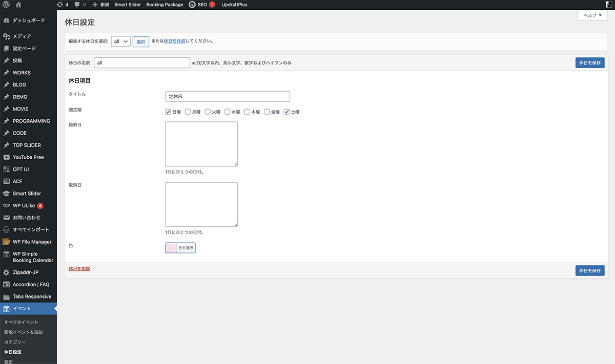The height and width of the screenshot is (364, 615).
Task: Open the Booking Package admin bar item
Action: (165, 5)
